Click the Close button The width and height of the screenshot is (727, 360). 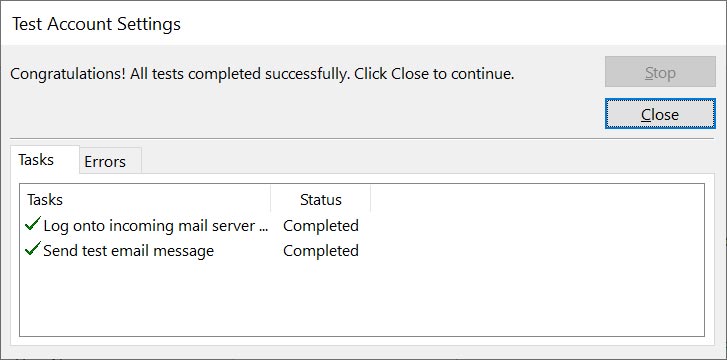(660, 114)
